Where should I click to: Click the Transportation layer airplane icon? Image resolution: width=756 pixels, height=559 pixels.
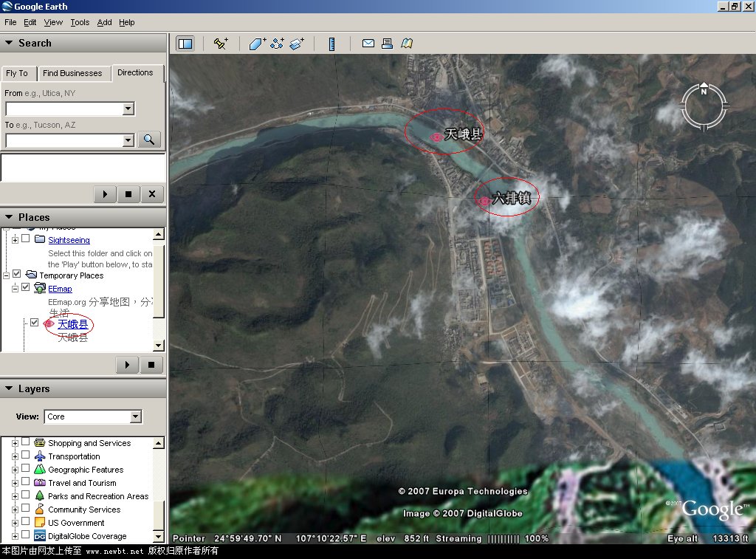pyautogui.click(x=40, y=456)
